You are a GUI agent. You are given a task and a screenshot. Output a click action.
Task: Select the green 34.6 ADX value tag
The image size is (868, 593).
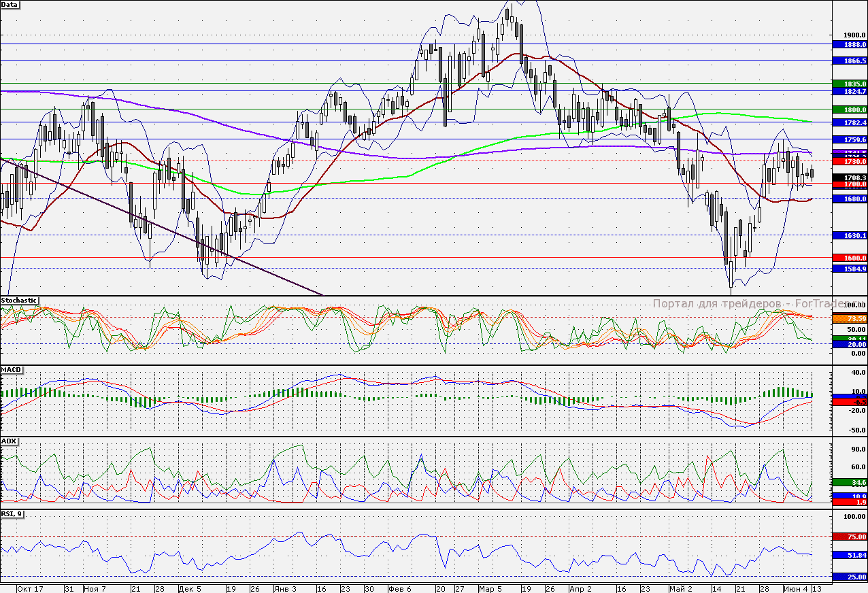pyautogui.click(x=850, y=482)
